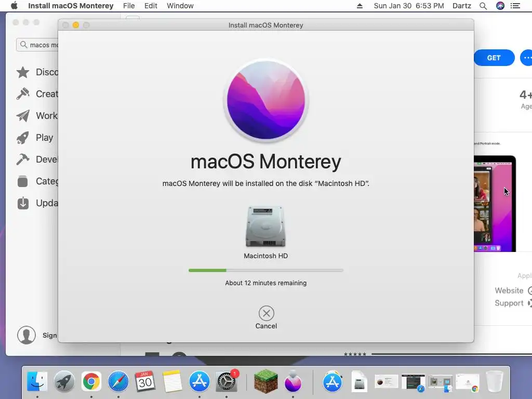Minimize the Install macOS Monterey window
The height and width of the screenshot is (399, 532).
tap(76, 25)
